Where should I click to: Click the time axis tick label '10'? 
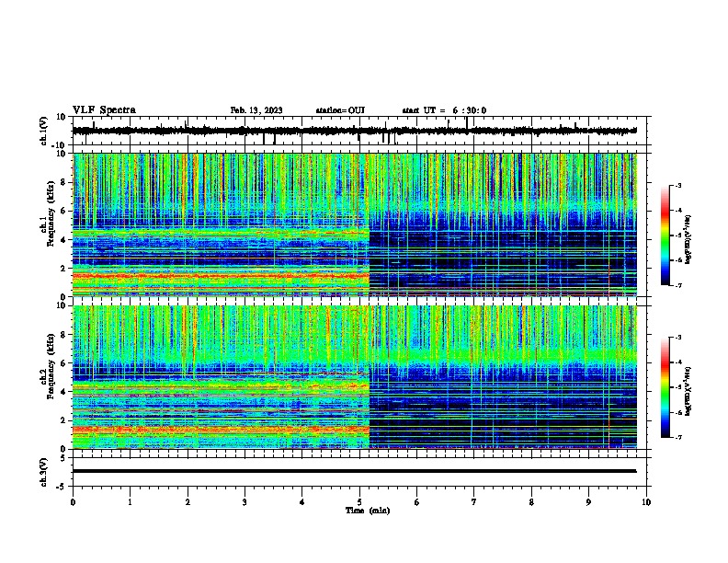(x=646, y=502)
